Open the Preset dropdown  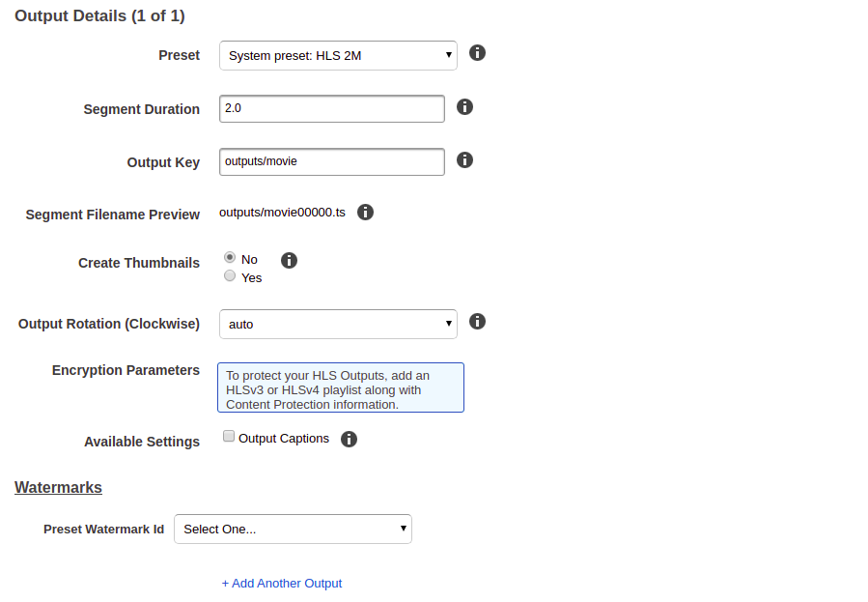(338, 55)
